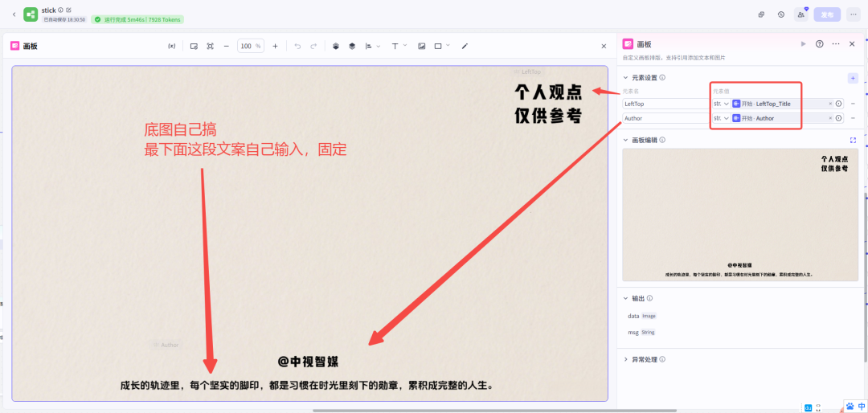Zoom out with the minus button
868x413 pixels.
(x=226, y=47)
